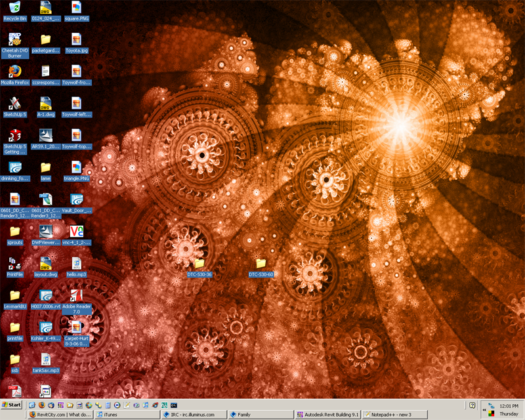Launch Windows Media Player from Quick Launch
525x420 pixels.
pos(117,406)
